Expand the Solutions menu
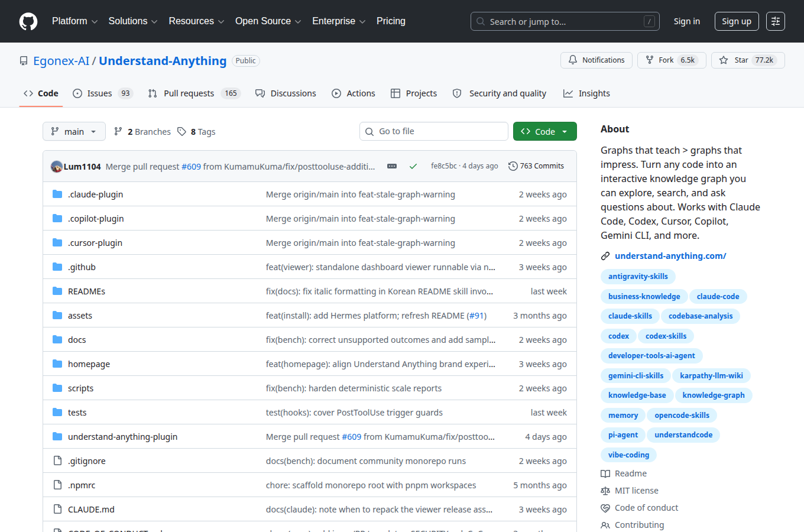 coord(133,21)
